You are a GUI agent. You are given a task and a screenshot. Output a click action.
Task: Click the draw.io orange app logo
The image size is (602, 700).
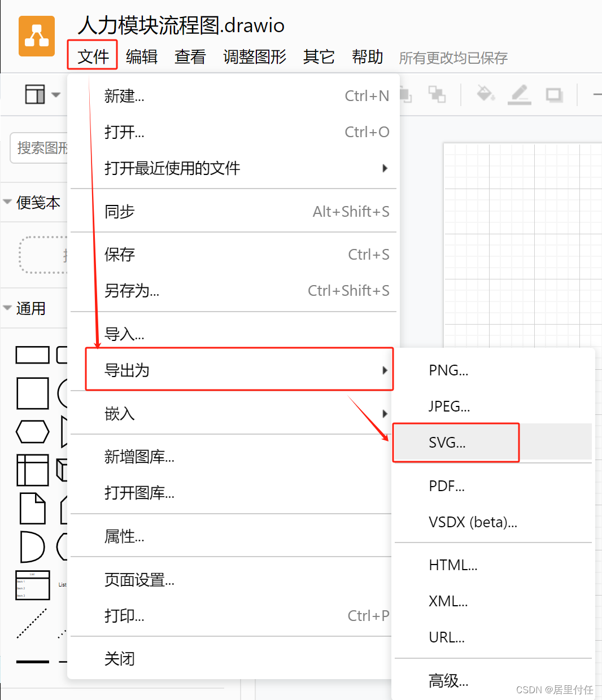37,36
